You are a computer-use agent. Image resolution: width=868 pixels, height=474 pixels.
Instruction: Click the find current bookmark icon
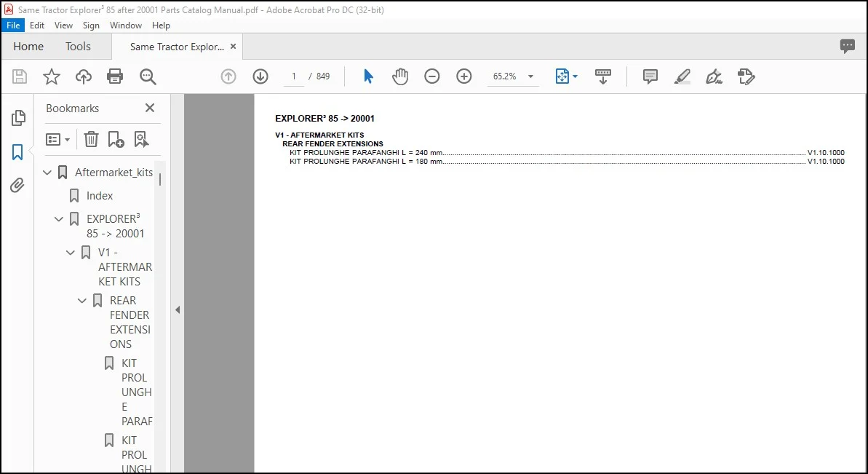[141, 140]
